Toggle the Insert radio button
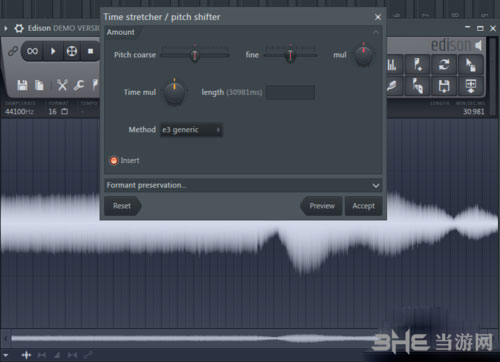 [x=114, y=161]
